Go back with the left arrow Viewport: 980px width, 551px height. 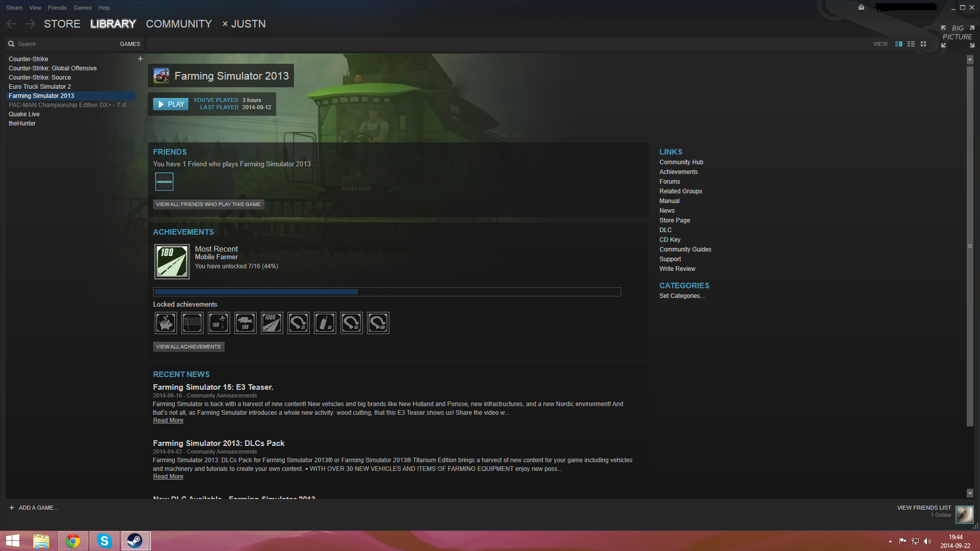click(12, 24)
